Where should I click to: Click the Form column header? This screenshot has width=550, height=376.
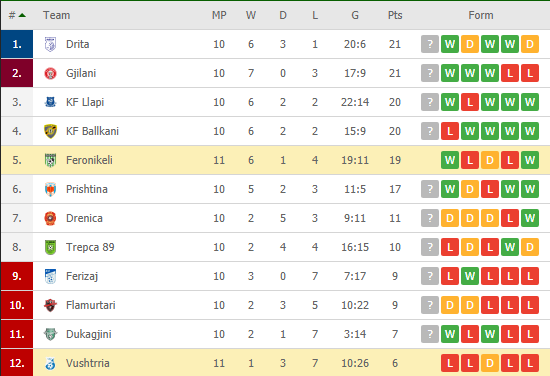click(x=481, y=15)
